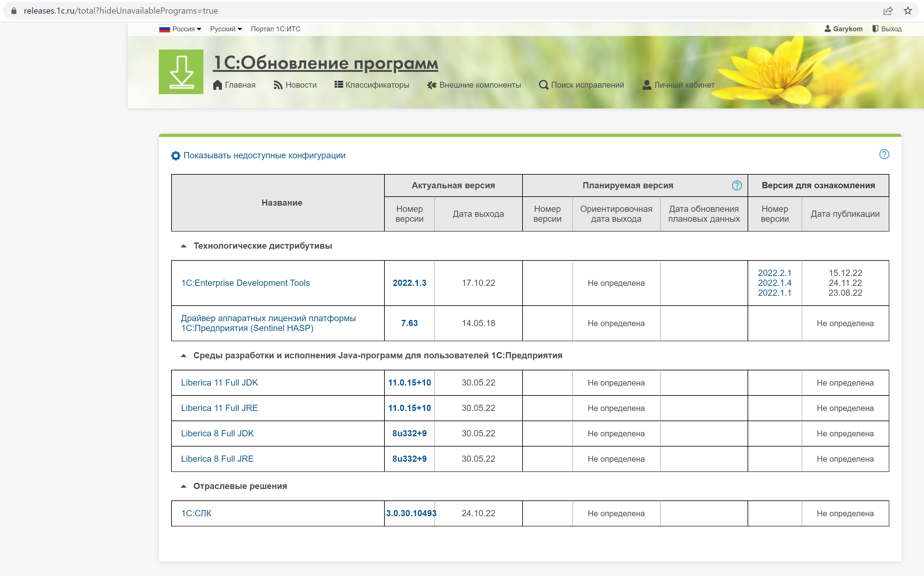Click the share icon in address bar
The height and width of the screenshot is (576, 924).
[x=888, y=11]
